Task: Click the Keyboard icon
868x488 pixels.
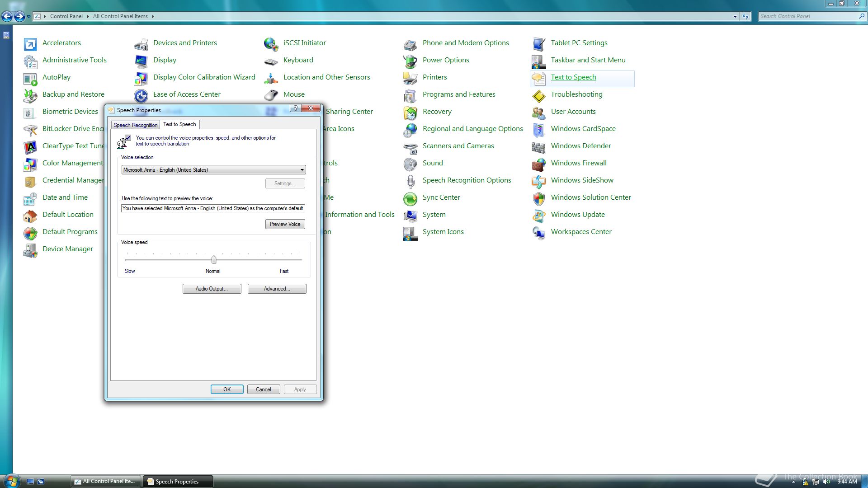Action: (271, 61)
